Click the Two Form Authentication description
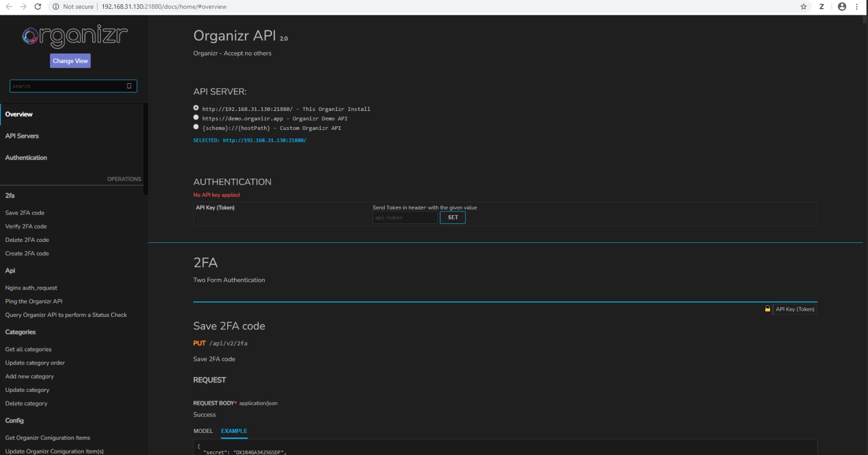868x455 pixels. 229,280
